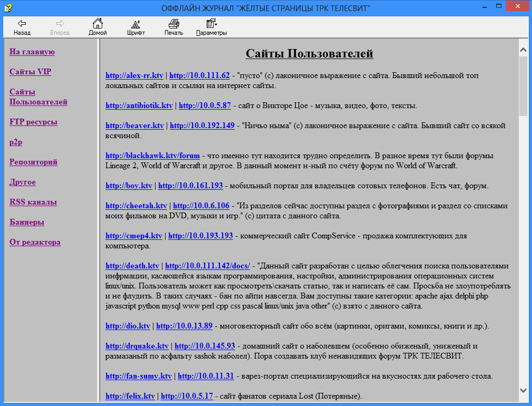Open the Параметры options dropdown

click(211, 24)
